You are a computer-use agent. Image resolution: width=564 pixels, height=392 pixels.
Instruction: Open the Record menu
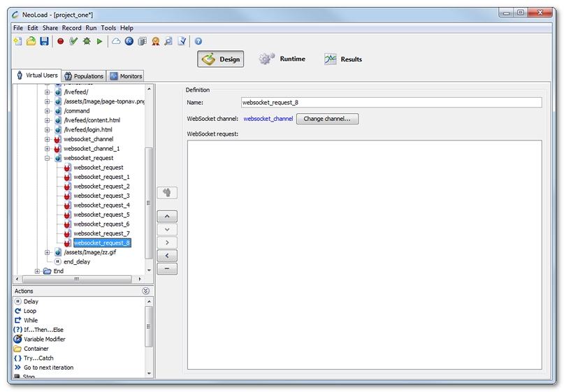(71, 28)
